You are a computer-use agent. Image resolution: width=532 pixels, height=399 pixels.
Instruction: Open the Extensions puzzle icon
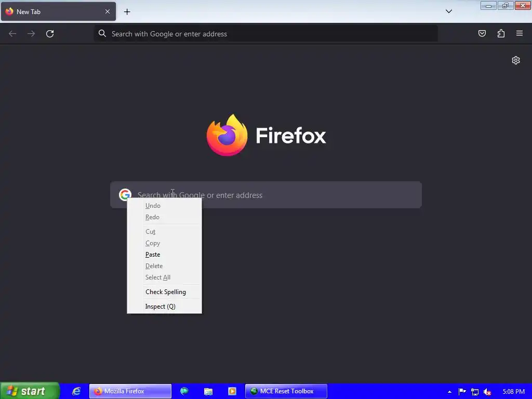point(501,33)
